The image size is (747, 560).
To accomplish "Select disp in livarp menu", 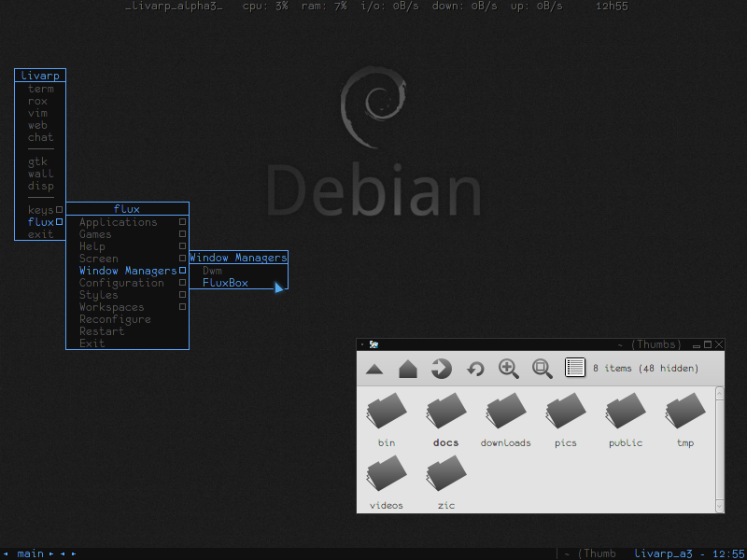I will [40, 186].
